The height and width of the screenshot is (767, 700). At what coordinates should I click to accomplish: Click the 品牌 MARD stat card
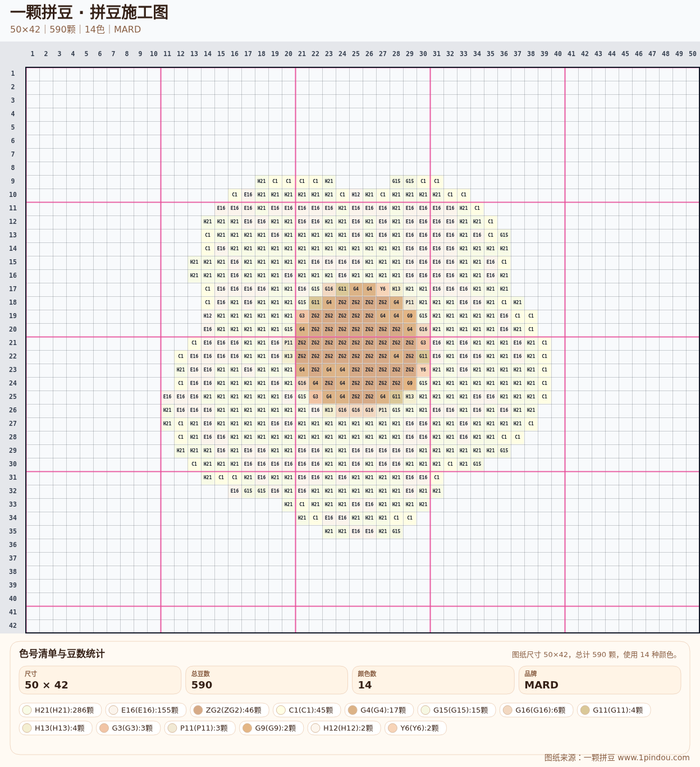coord(600,680)
